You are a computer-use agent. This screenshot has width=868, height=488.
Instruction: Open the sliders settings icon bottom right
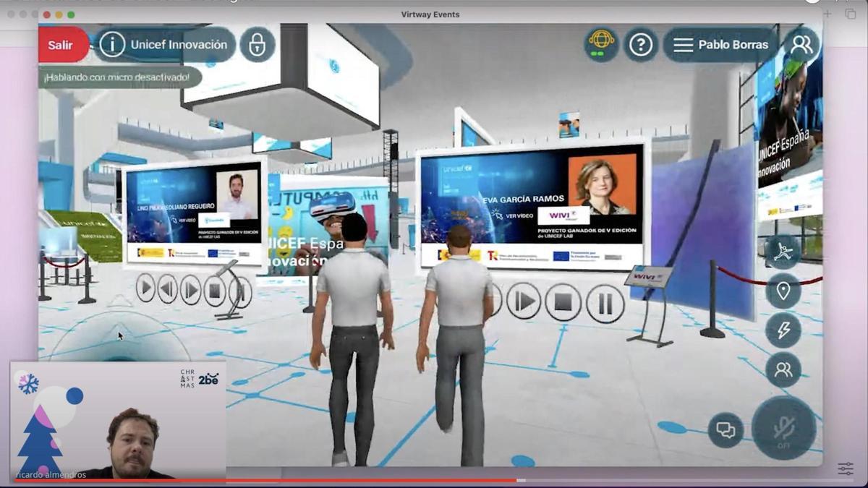[x=845, y=468]
